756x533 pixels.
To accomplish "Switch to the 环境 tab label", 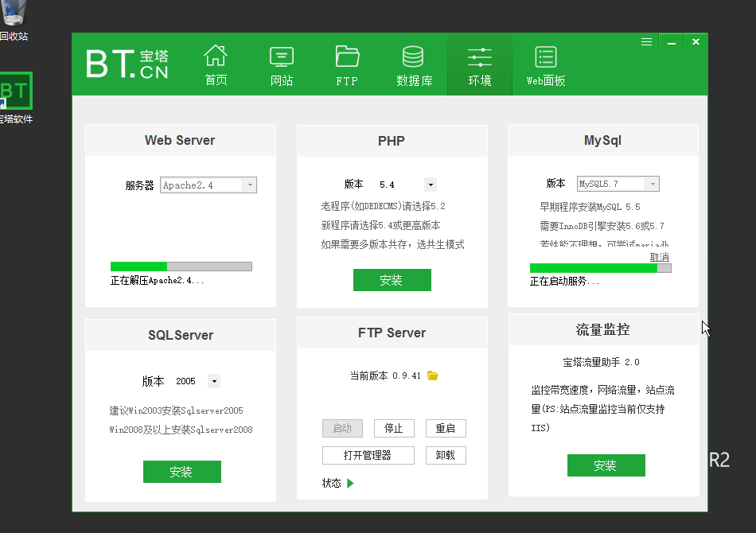I will tap(480, 80).
